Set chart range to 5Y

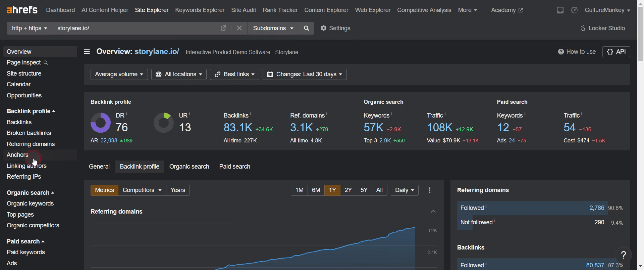[x=364, y=190]
